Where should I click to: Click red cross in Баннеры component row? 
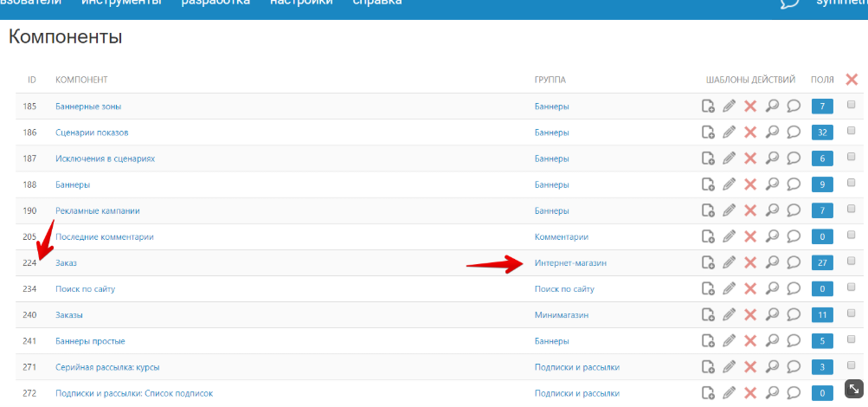[750, 184]
